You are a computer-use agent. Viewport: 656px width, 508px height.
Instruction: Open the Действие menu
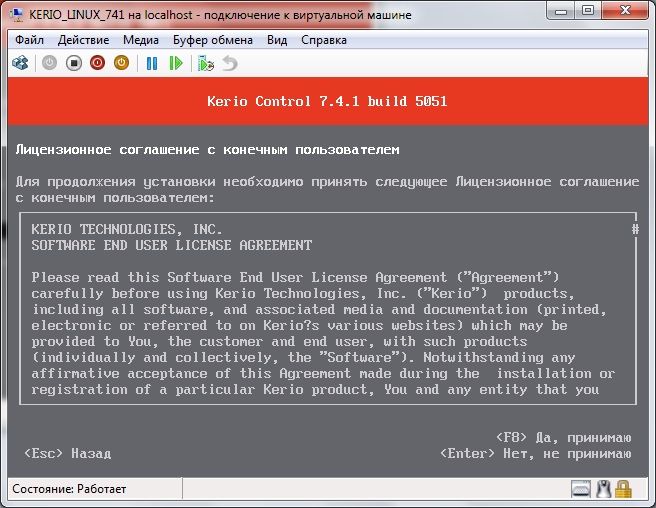point(84,40)
